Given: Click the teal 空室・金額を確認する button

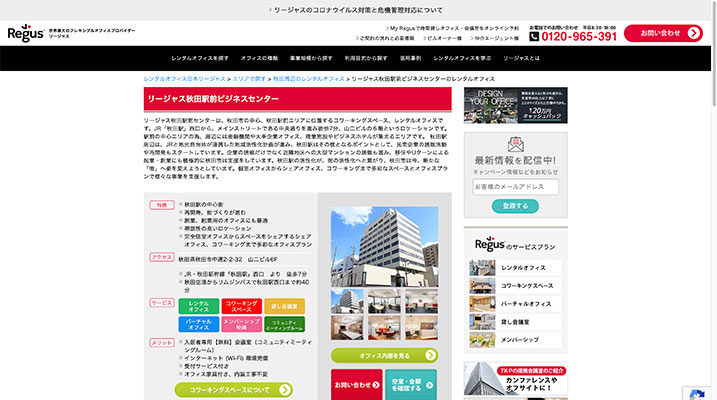Looking at the screenshot, I should pos(411,385).
